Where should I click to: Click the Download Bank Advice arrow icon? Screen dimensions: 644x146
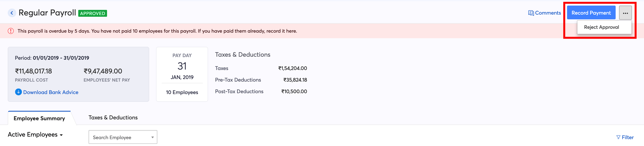[x=18, y=92]
